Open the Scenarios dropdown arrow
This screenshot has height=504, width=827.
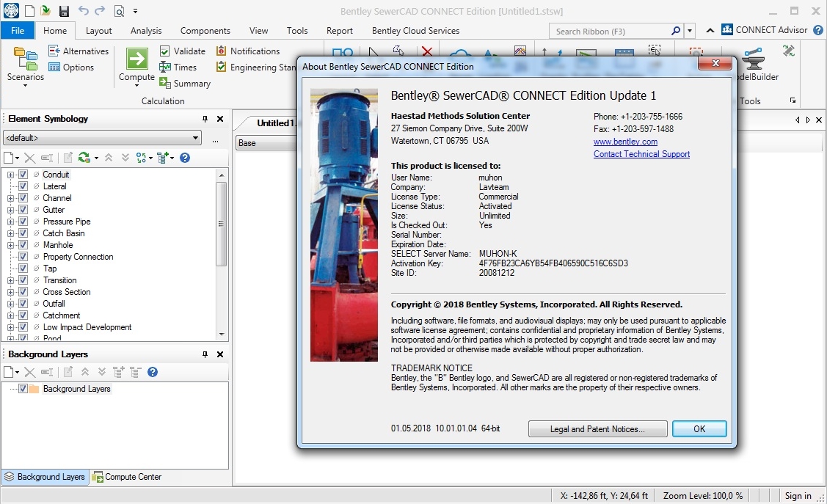coord(25,85)
